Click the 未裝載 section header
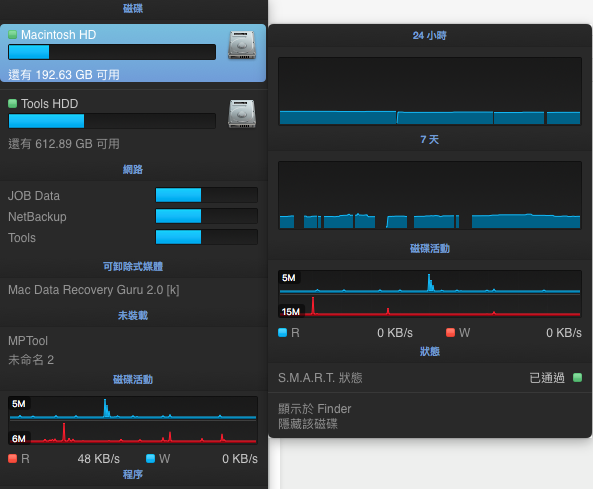 pos(133,315)
